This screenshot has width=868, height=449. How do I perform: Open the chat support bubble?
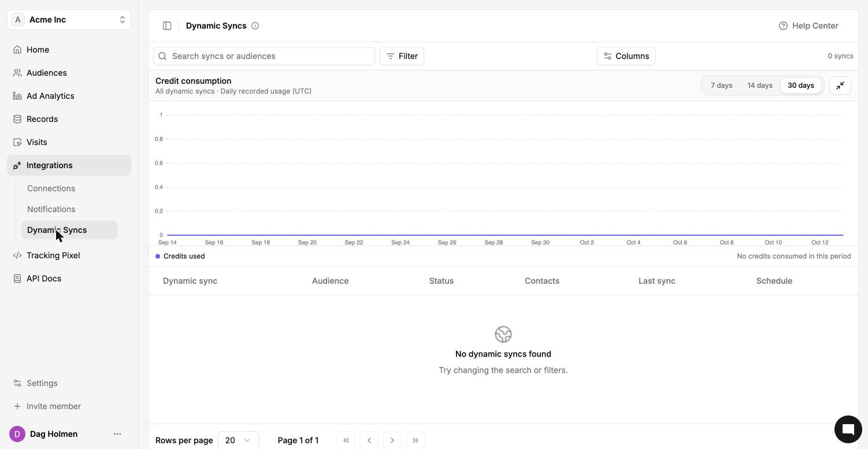click(848, 429)
